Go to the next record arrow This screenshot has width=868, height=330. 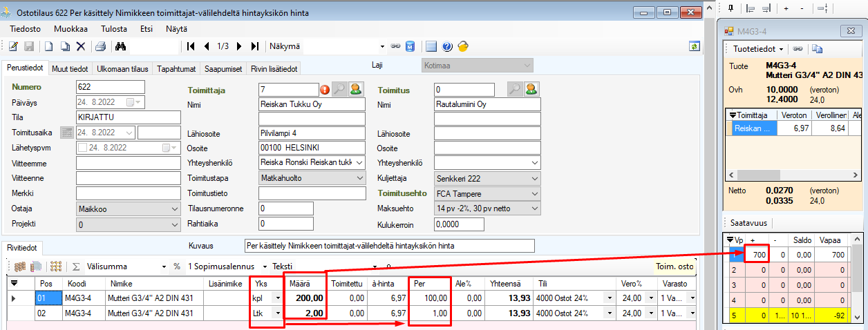click(x=239, y=46)
